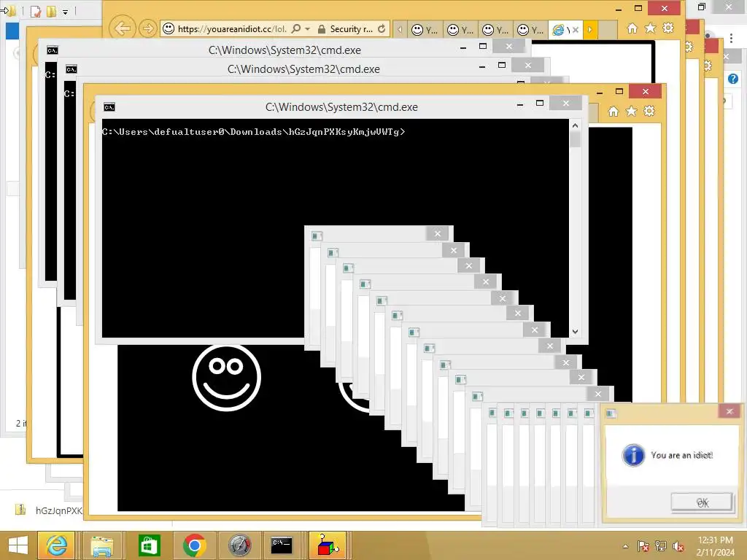Open the address bar autocomplete dropdown arrow
This screenshot has height=560, width=747.
point(307,29)
